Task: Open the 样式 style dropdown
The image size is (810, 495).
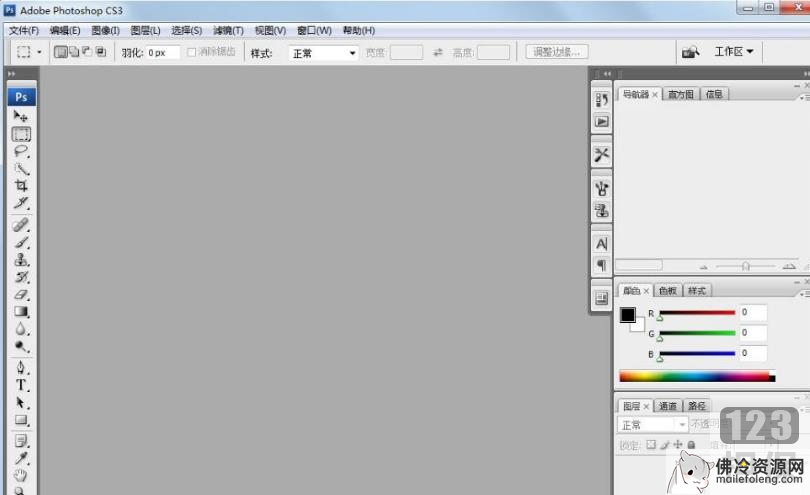Action: click(x=323, y=53)
